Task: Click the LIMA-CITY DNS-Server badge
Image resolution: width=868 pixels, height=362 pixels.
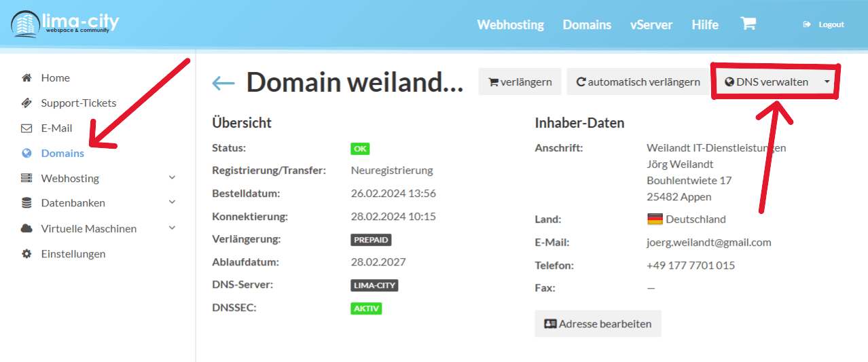Action: (374, 285)
